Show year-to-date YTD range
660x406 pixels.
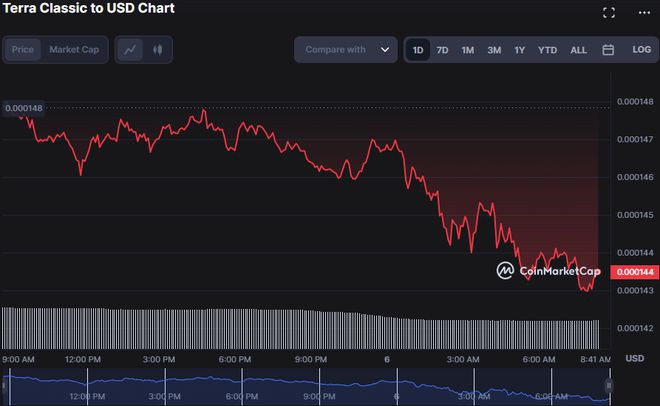(x=547, y=50)
